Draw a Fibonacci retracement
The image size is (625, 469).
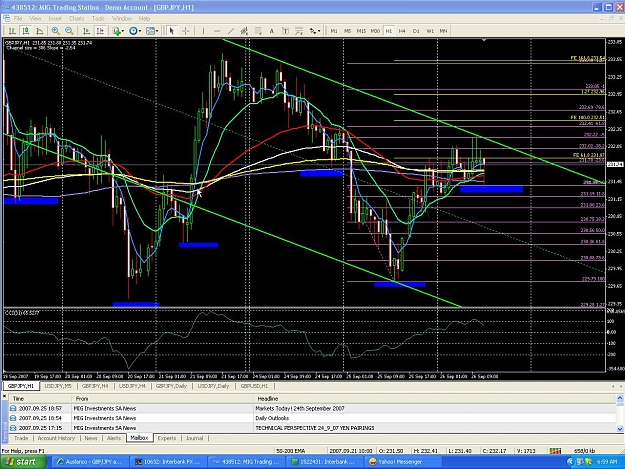(258, 31)
